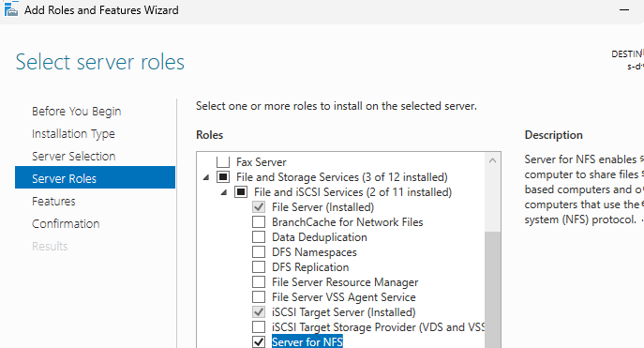Screen dimensions: 644x348
Task: Check the DFS Replication box
Action: (x=259, y=267)
